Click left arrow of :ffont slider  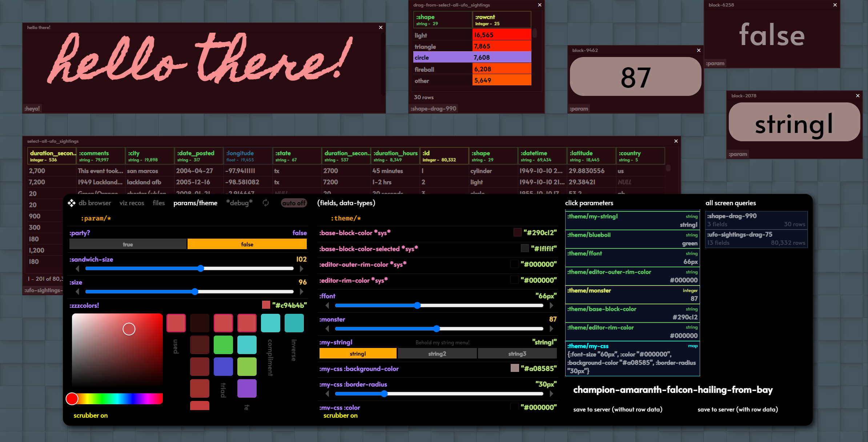click(x=327, y=305)
